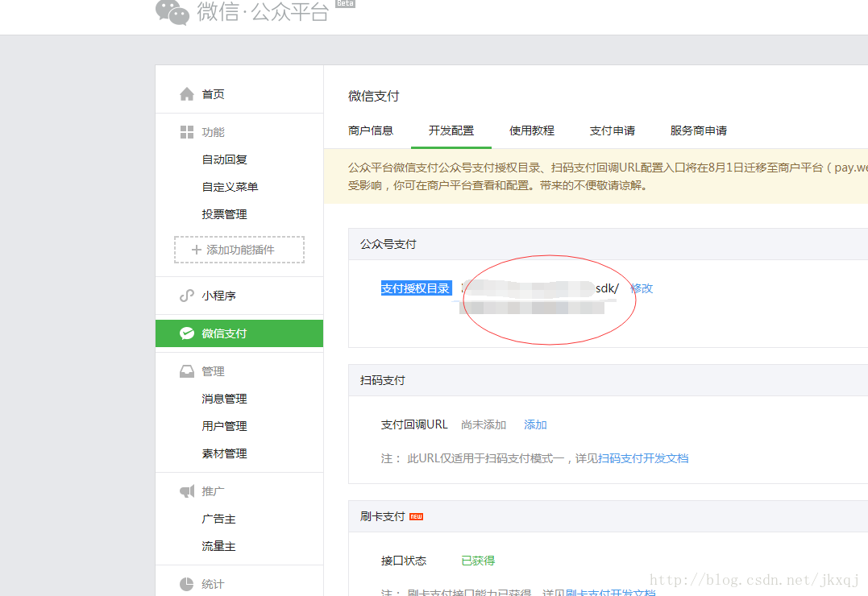This screenshot has height=596, width=868.
Task: Open 消息管理 in the sidebar
Action: (224, 399)
